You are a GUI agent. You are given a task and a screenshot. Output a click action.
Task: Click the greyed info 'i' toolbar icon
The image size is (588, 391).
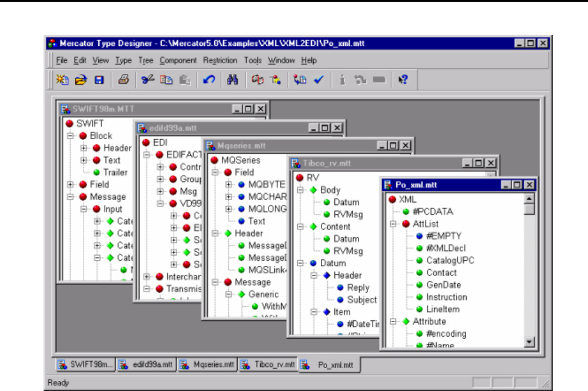(x=343, y=80)
